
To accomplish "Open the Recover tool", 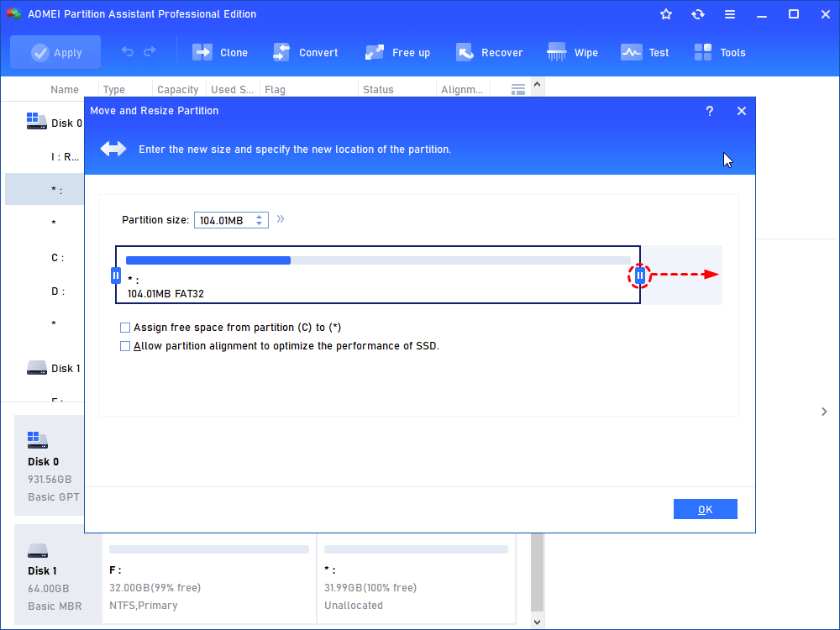I will (x=489, y=52).
